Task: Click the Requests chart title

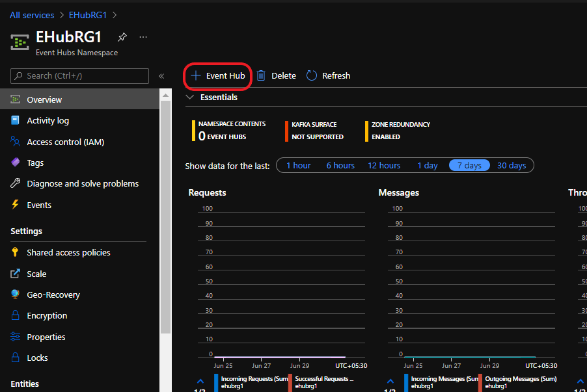Action: [x=207, y=192]
